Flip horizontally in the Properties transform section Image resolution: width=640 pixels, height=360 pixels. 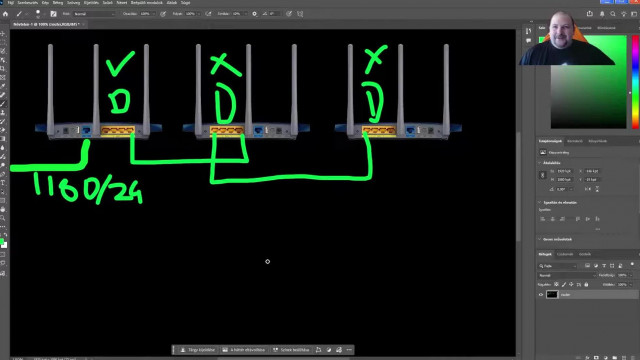point(587,189)
